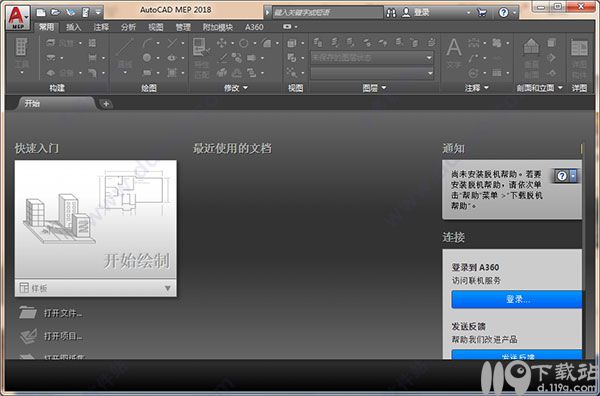
Task: Switch to the 常用 ribbon tab
Action: pos(46,27)
